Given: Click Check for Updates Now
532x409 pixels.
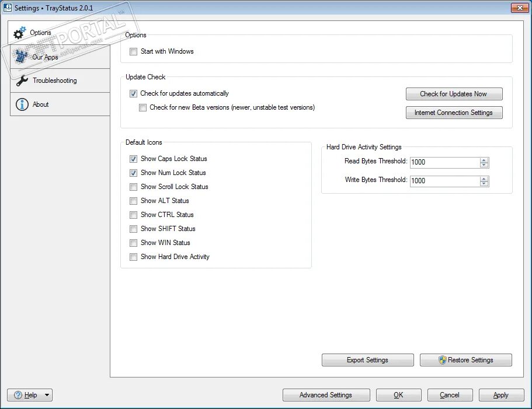Looking at the screenshot, I should point(454,94).
